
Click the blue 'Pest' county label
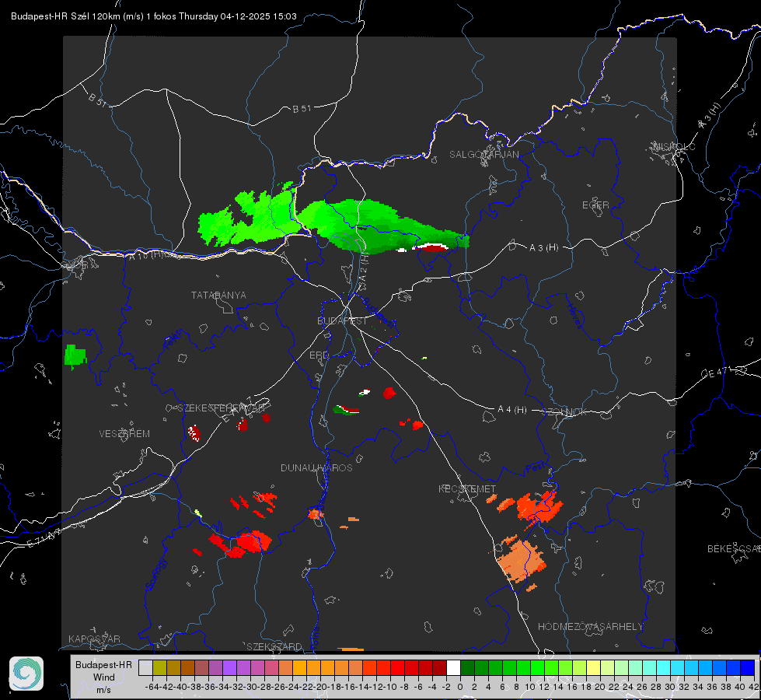click(535, 467)
